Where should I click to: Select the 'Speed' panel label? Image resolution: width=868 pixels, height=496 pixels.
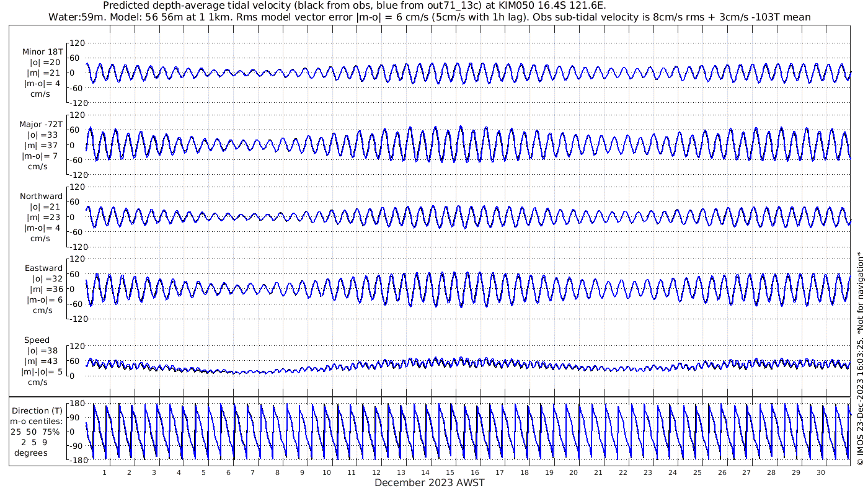tap(37, 340)
